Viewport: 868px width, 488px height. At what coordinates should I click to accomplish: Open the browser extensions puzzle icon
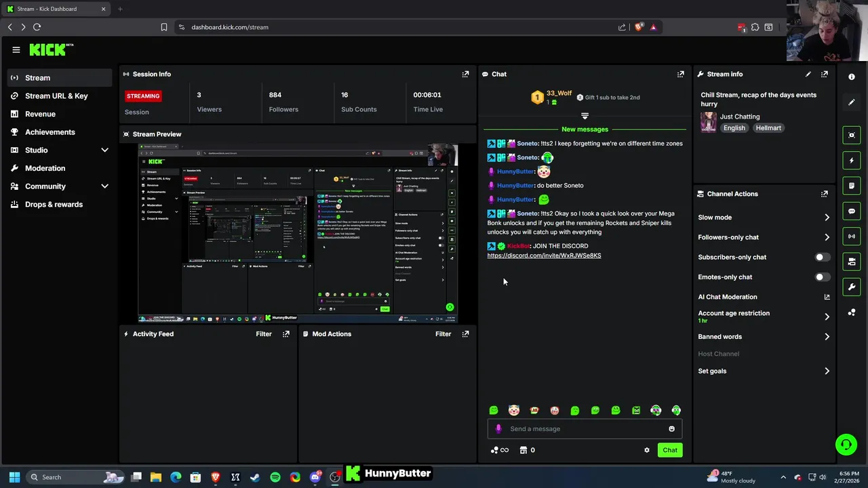(755, 27)
